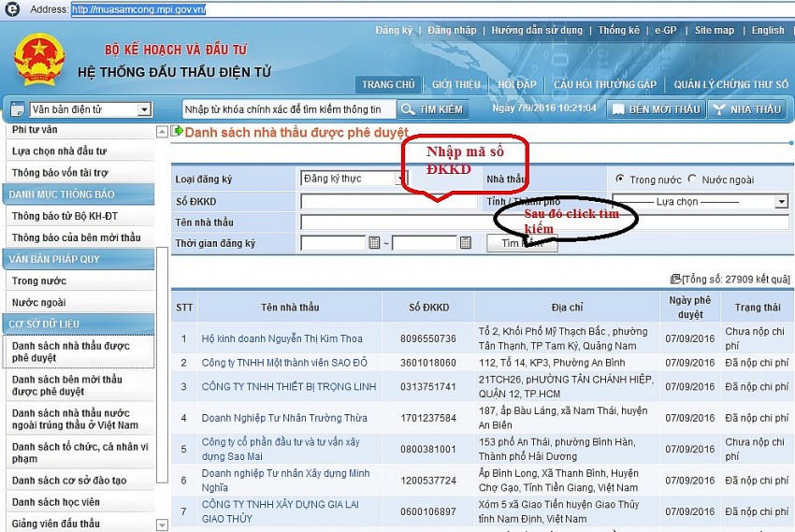Click the green arrow beside page title

coord(178,132)
